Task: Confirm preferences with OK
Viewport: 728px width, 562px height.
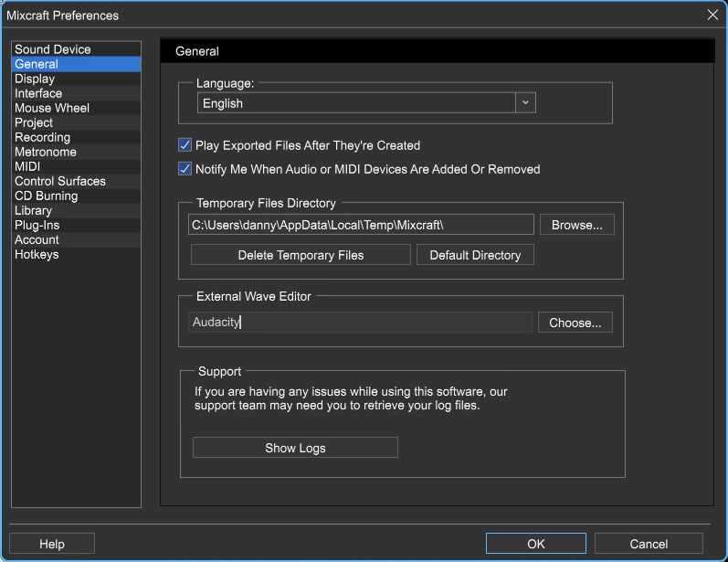Action: tap(536, 544)
